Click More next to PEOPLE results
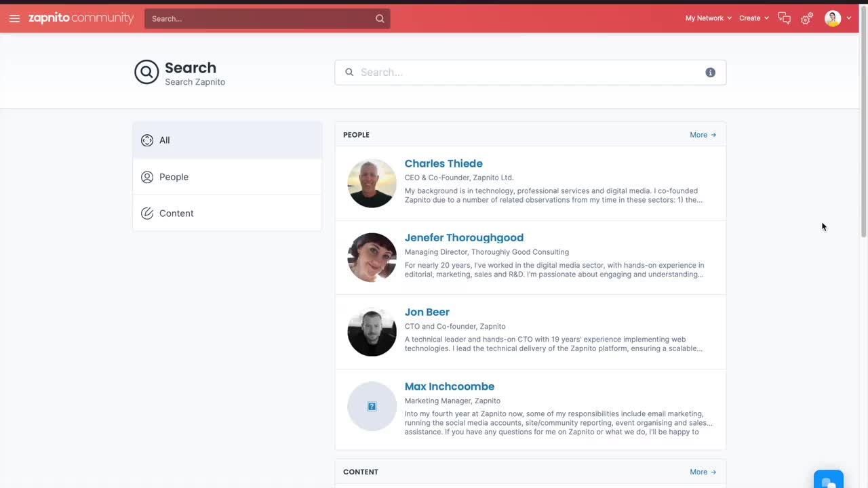The height and width of the screenshot is (488, 868). [x=703, y=134]
